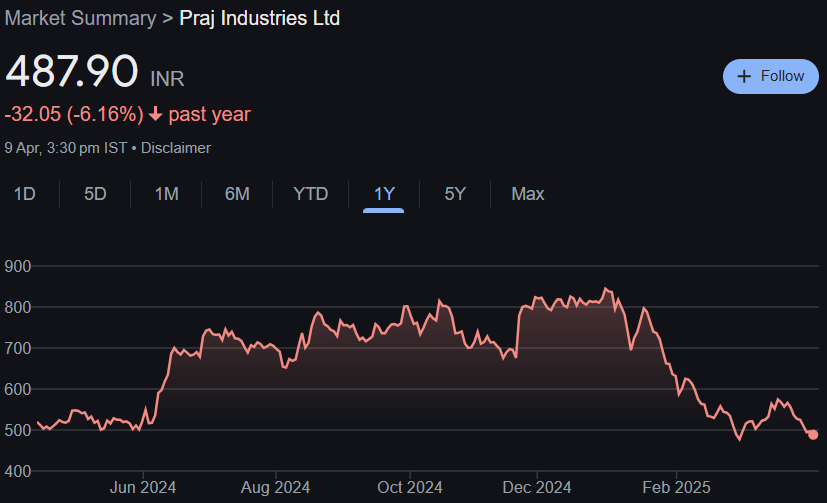Click the Jun 2024 axis label
This screenshot has height=503, width=827.
(143, 487)
